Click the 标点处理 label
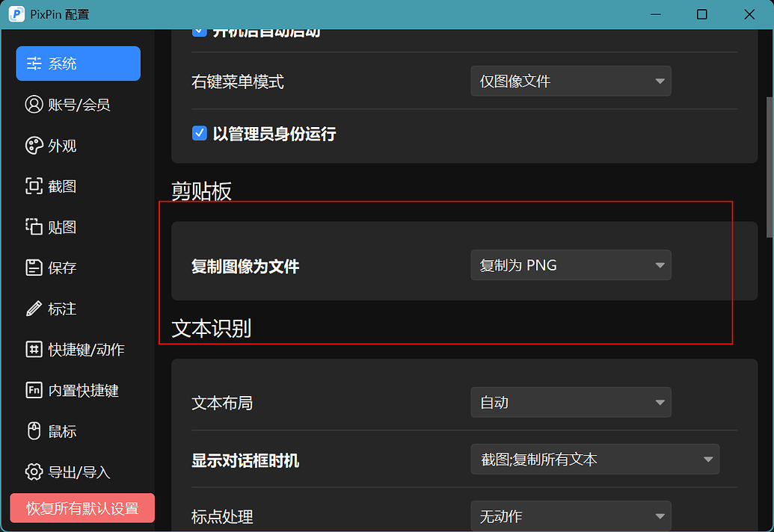 (x=222, y=517)
